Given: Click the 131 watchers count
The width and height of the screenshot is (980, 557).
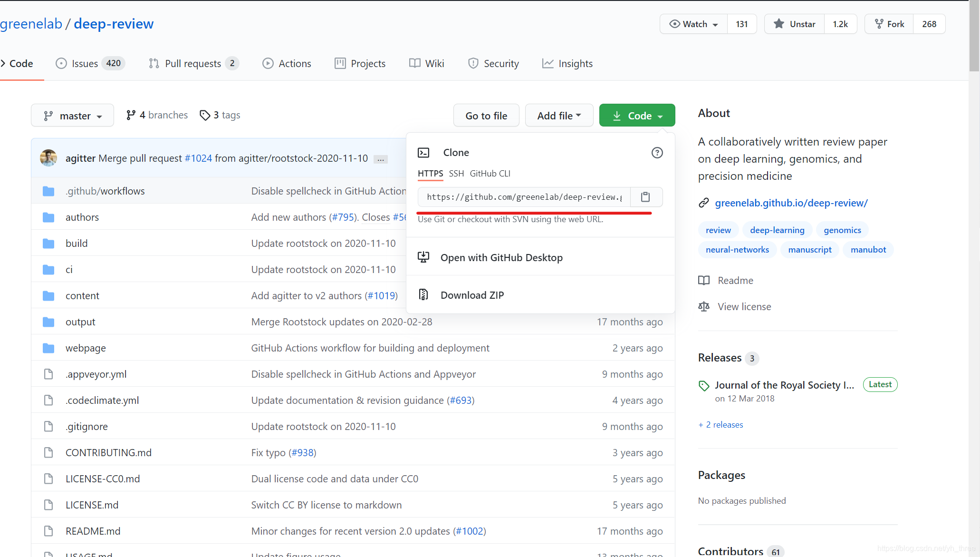Looking at the screenshot, I should click(742, 24).
